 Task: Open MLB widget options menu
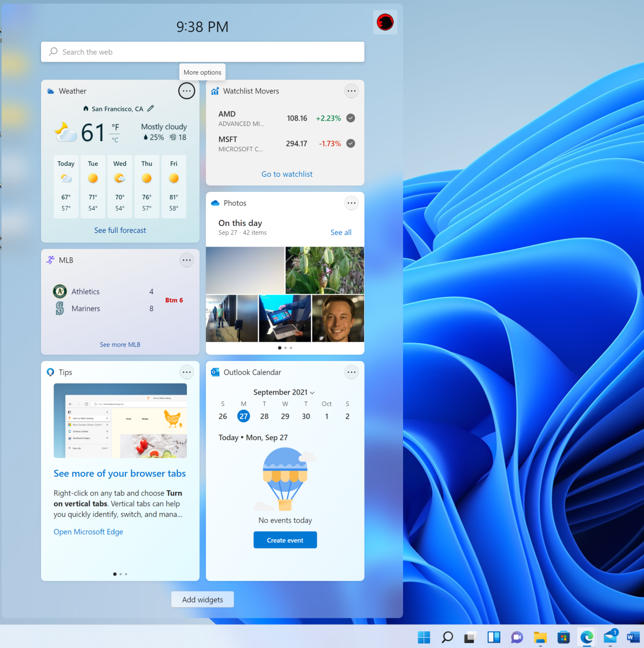186,260
